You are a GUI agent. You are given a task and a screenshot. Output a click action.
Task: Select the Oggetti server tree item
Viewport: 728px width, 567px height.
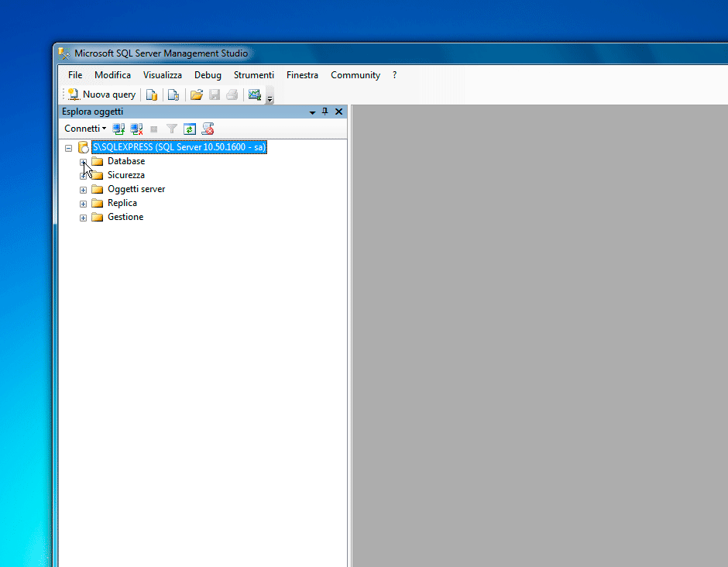[136, 189]
